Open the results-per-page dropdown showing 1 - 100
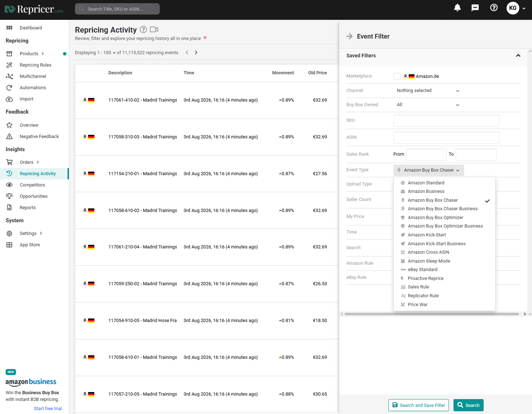This screenshot has height=414, width=532. 106,53
